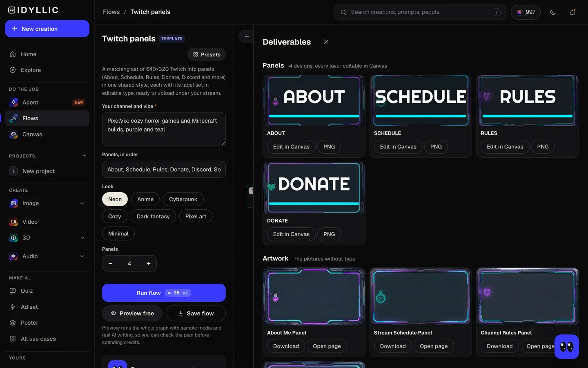
Task: Open Flows in the sidebar
Action: click(47, 118)
